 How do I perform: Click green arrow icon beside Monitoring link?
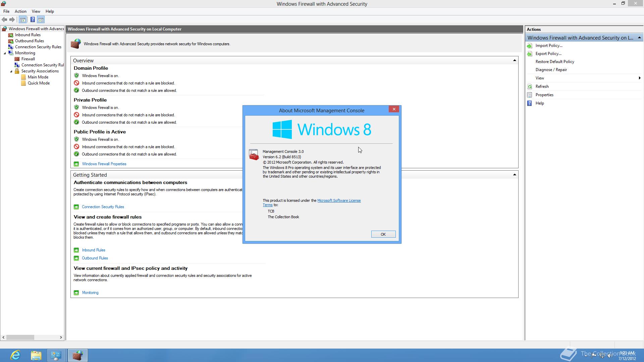[x=76, y=293]
